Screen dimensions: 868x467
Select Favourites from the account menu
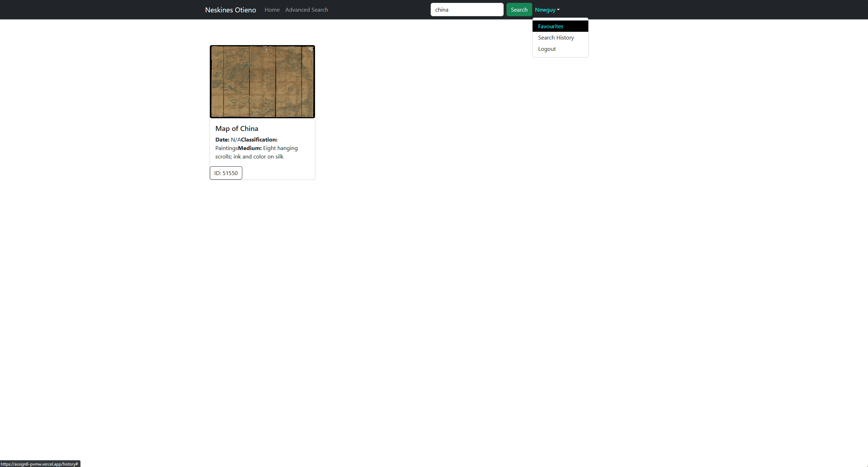tap(550, 26)
